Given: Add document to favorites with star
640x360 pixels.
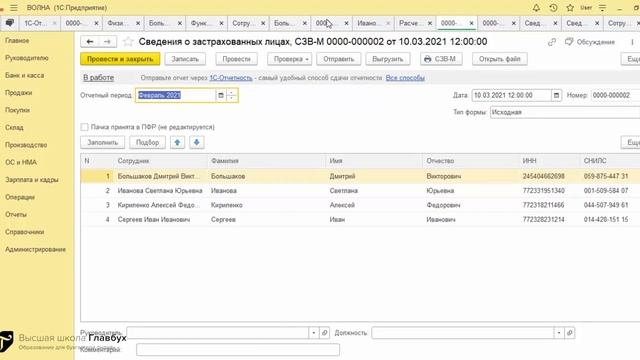Looking at the screenshot, I should tap(128, 42).
